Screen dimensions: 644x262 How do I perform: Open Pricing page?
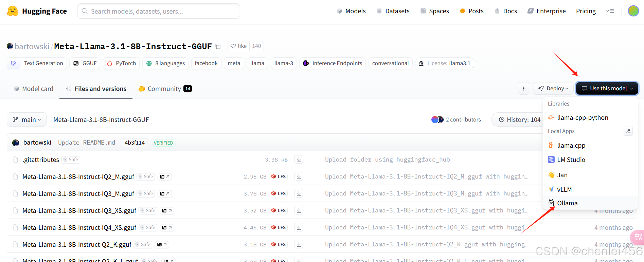[x=586, y=11]
